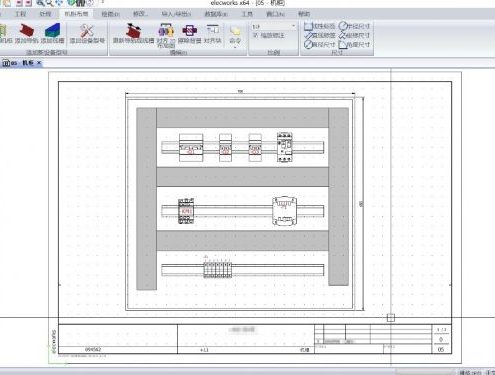Open the Window menu
This screenshot has width=495, height=375.
point(275,14)
